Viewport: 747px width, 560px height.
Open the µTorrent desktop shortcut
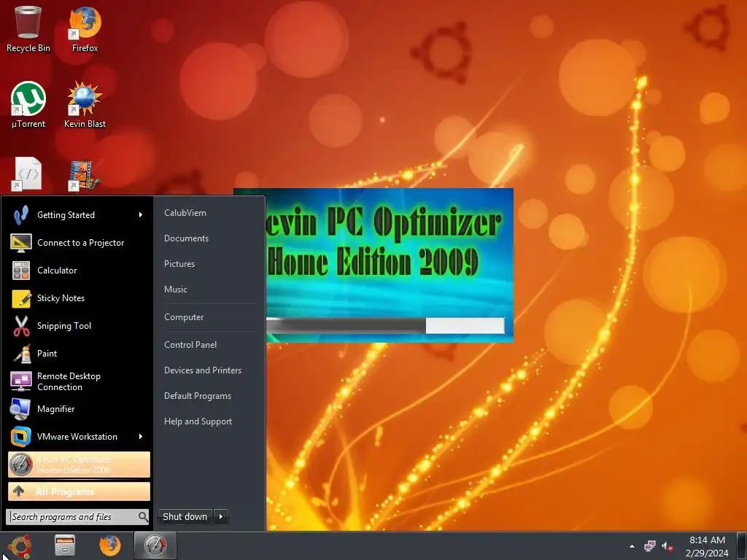[x=28, y=105]
